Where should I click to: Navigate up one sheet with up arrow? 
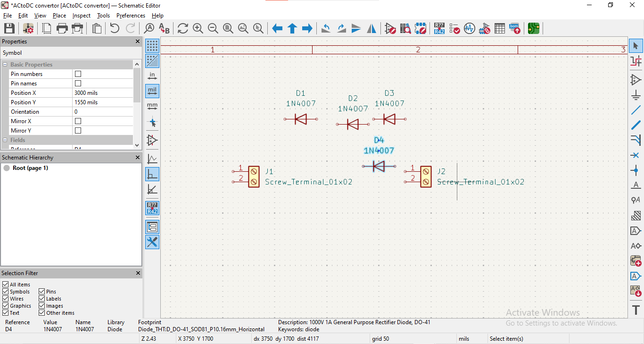[x=292, y=28]
